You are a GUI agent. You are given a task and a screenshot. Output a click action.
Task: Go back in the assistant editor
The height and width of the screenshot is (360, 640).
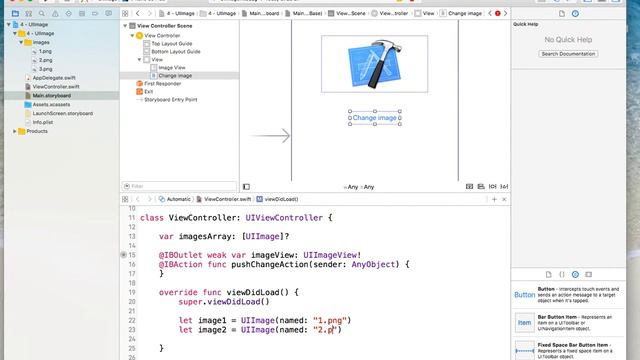coord(138,199)
